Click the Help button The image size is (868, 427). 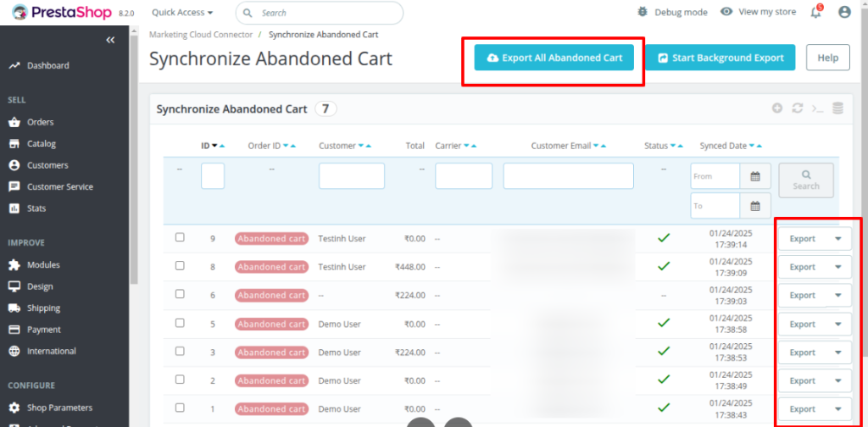tap(827, 58)
